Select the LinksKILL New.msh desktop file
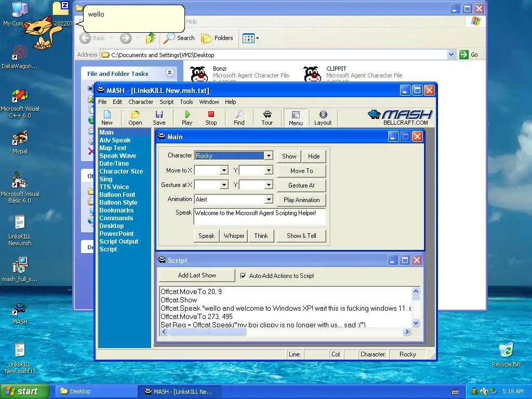This screenshot has height=399, width=532. [x=20, y=230]
